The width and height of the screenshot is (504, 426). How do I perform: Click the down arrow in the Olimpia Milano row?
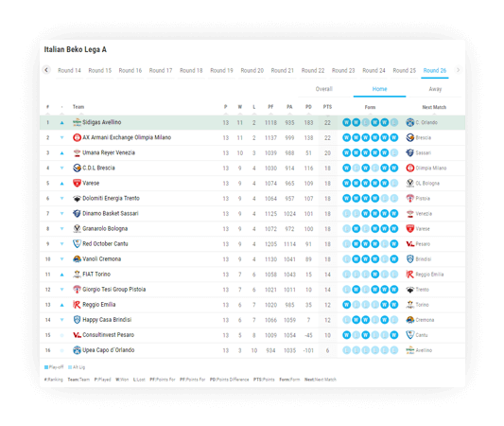(62, 137)
